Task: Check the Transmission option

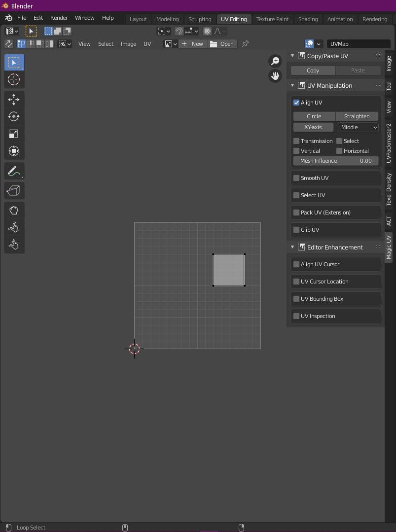Action: (x=296, y=141)
